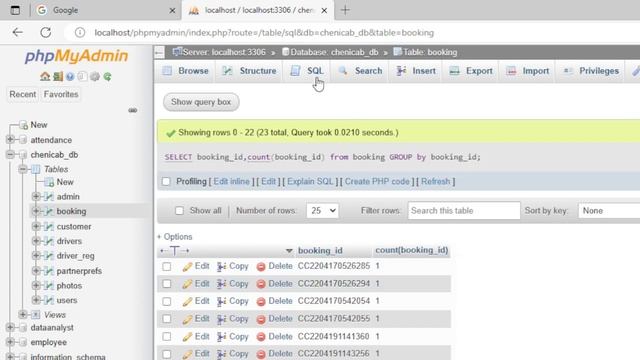The image size is (640, 360).
Task: Expand the + Options link
Action: [x=175, y=237]
